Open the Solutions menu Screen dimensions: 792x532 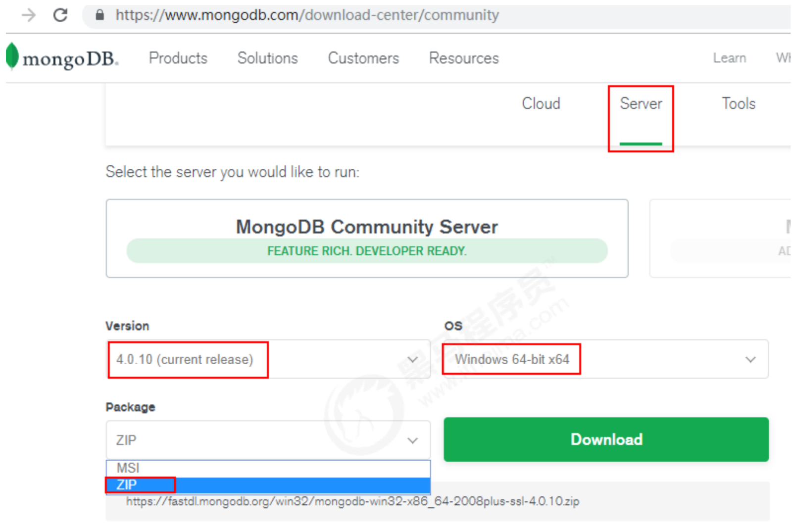(x=268, y=58)
